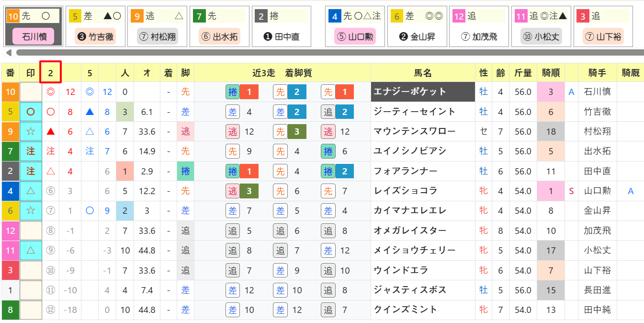
Task: Click the 近3走 着脚質 column header
Action: coord(282,73)
